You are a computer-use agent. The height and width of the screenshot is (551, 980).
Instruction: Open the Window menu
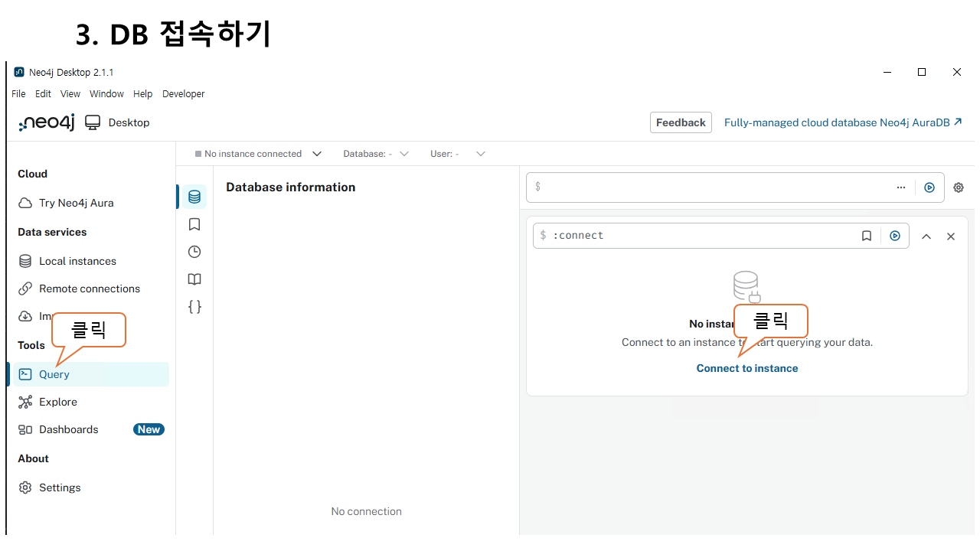tap(106, 94)
